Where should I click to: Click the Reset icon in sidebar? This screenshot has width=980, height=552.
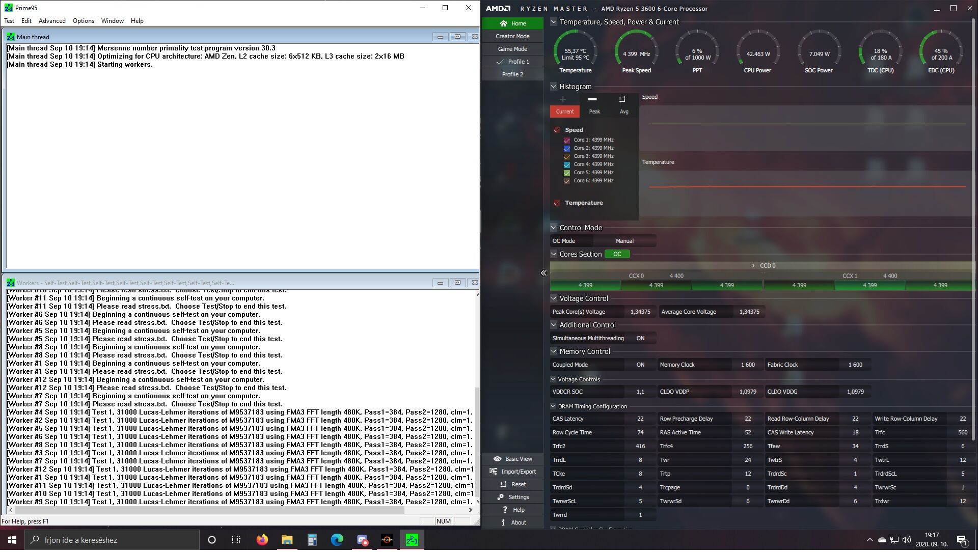504,485
